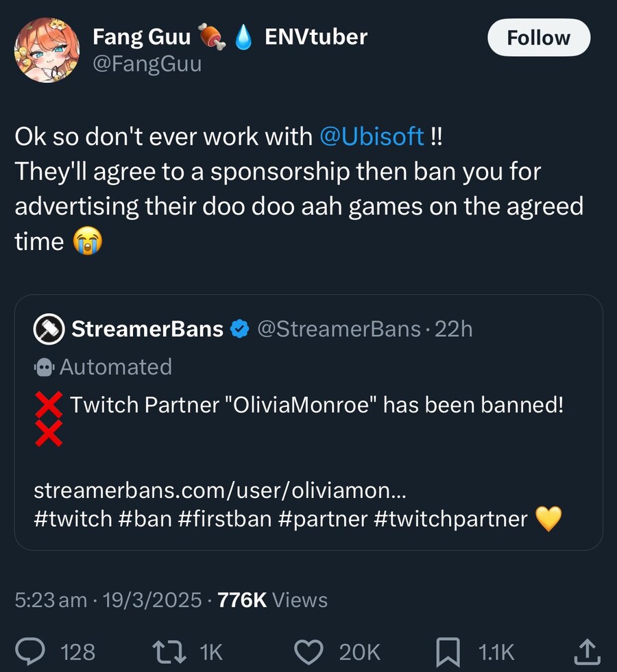This screenshot has width=617, height=672.
Task: Select the #twitchpartner hashtag
Action: point(450,519)
